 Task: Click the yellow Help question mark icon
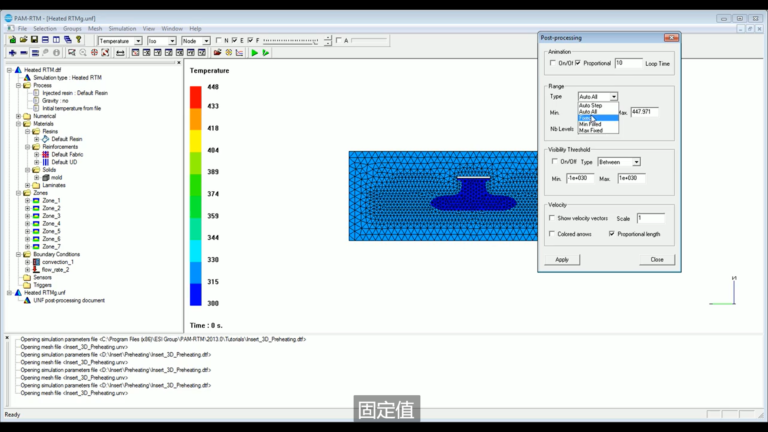point(78,40)
